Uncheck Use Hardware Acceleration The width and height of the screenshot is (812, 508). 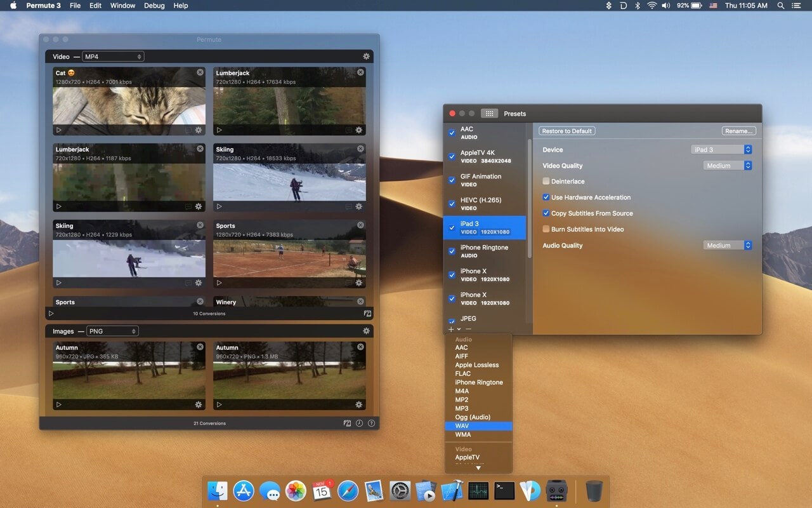click(546, 197)
